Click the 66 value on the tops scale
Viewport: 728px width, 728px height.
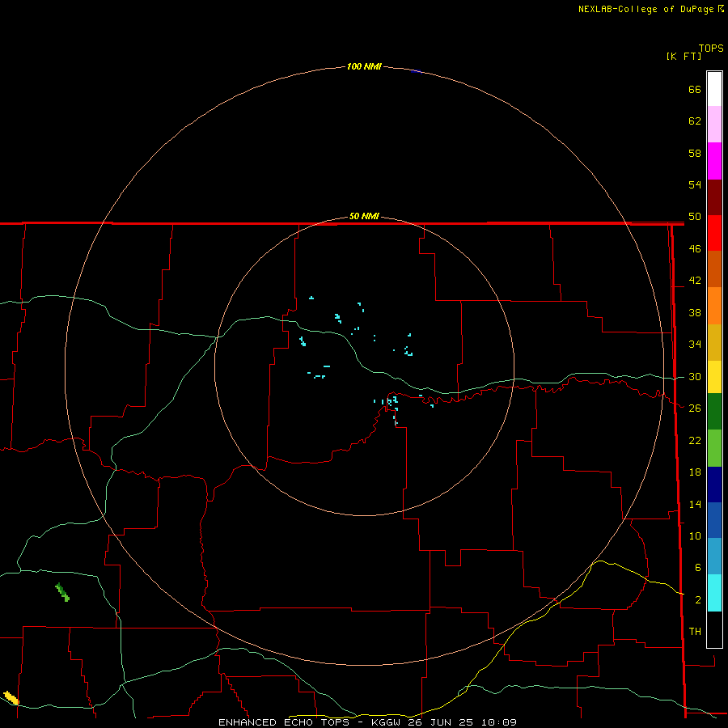tap(695, 89)
